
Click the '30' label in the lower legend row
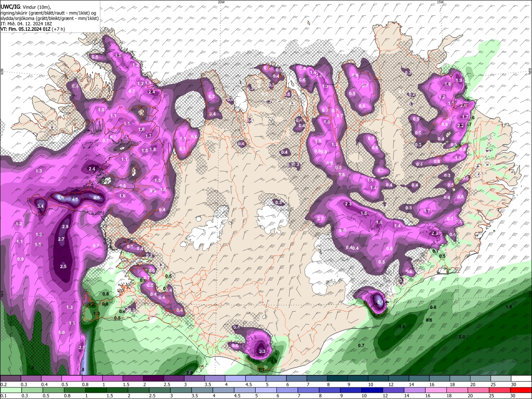[514, 396]
